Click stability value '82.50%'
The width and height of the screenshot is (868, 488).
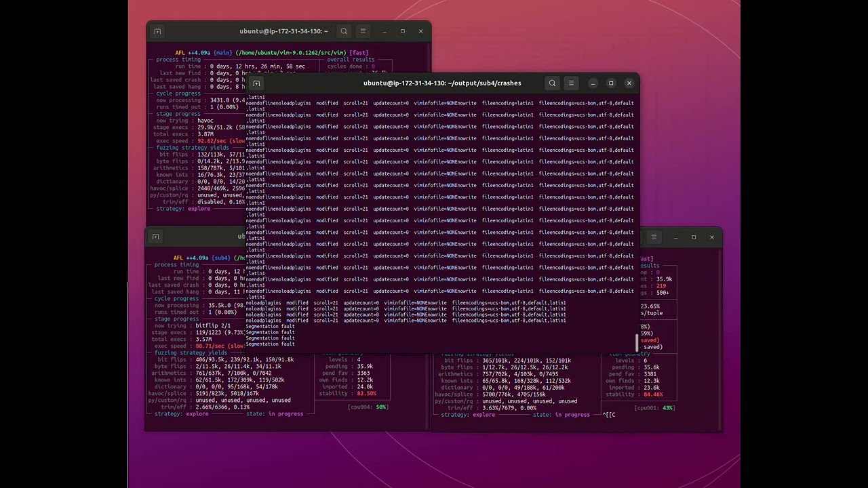[x=366, y=394]
